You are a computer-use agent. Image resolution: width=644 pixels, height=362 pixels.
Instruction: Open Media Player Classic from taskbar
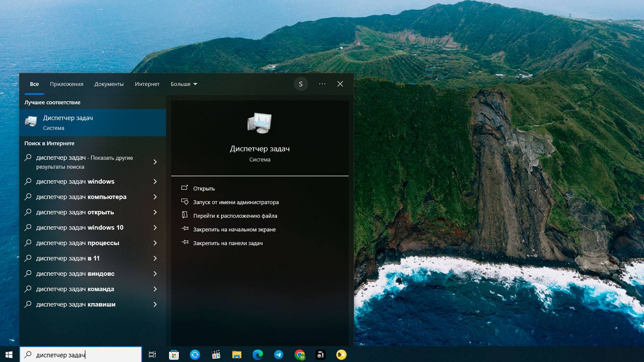pos(216,355)
